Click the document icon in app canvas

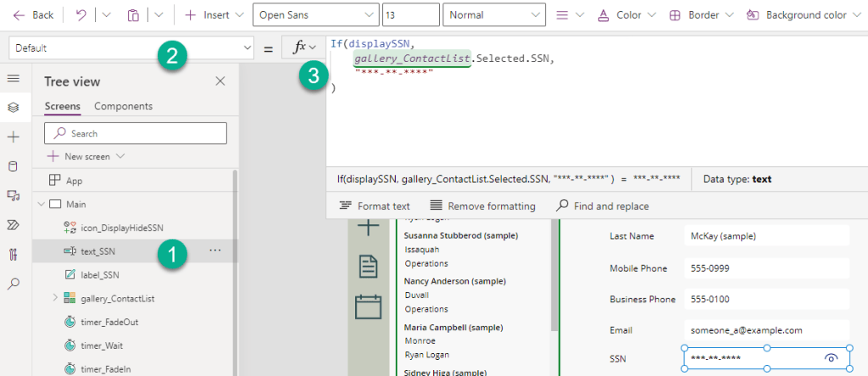pyautogui.click(x=368, y=267)
